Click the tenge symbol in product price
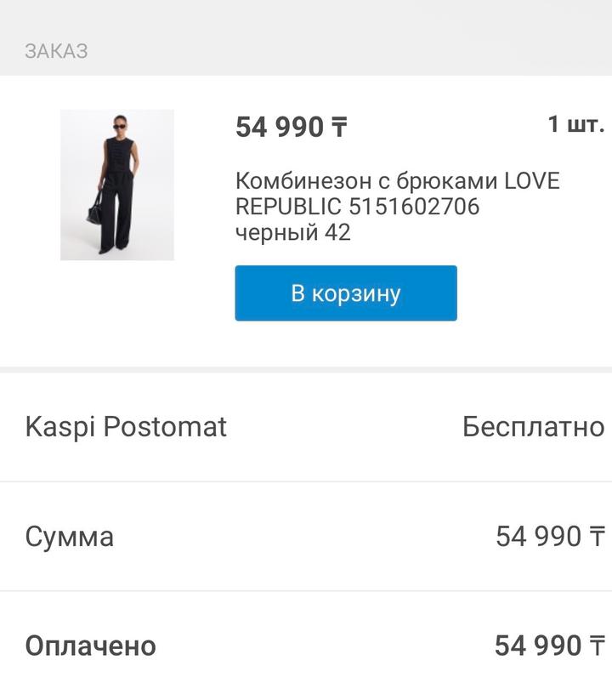The width and height of the screenshot is (612, 700). pos(338,128)
